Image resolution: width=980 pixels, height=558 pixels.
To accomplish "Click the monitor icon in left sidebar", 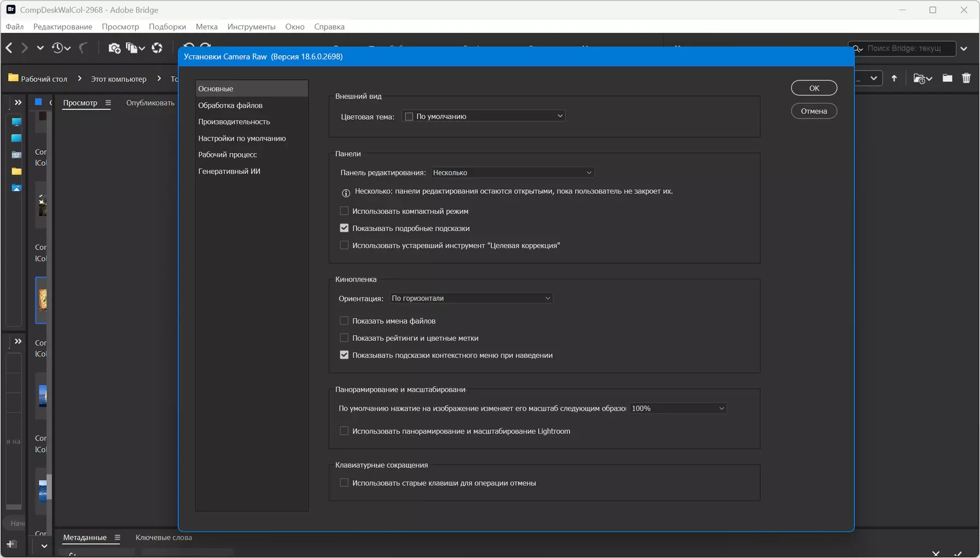I will [x=16, y=122].
